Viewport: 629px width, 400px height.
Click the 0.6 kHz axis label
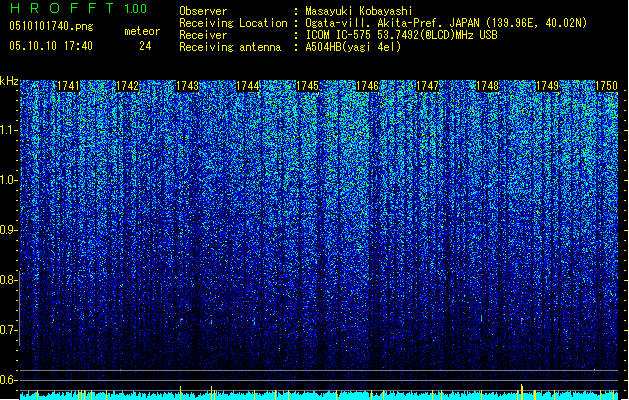(x=8, y=380)
